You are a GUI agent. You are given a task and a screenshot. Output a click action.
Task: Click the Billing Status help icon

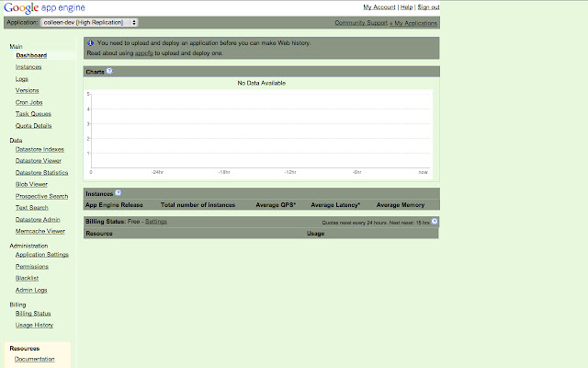435,222
